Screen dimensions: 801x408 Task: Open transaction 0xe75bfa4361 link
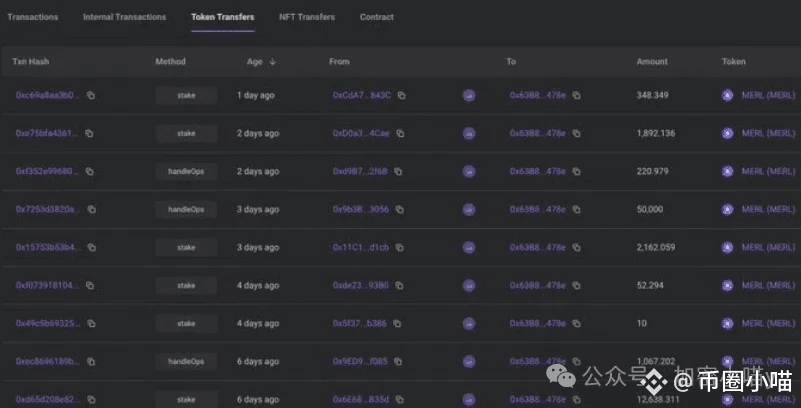coord(48,133)
